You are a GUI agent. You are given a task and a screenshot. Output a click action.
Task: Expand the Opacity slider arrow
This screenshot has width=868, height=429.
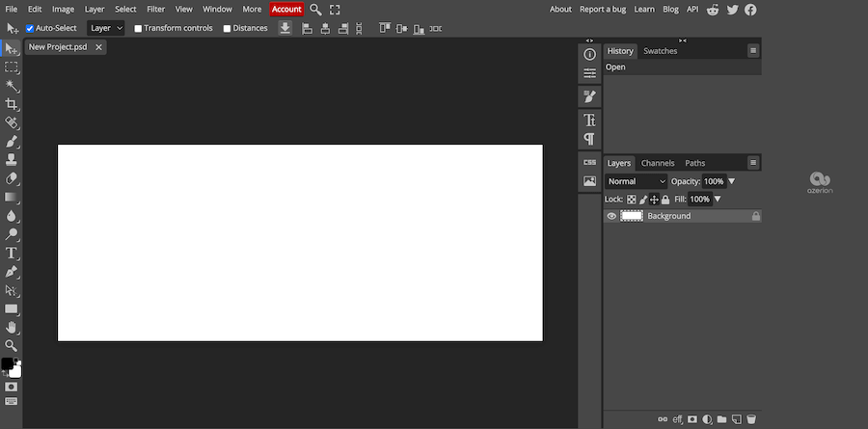[731, 181]
